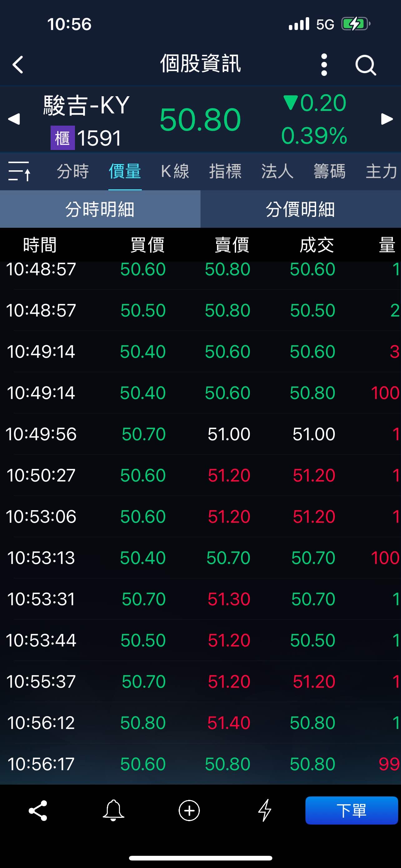
Task: Tap the home indicator bar
Action: tap(200, 858)
